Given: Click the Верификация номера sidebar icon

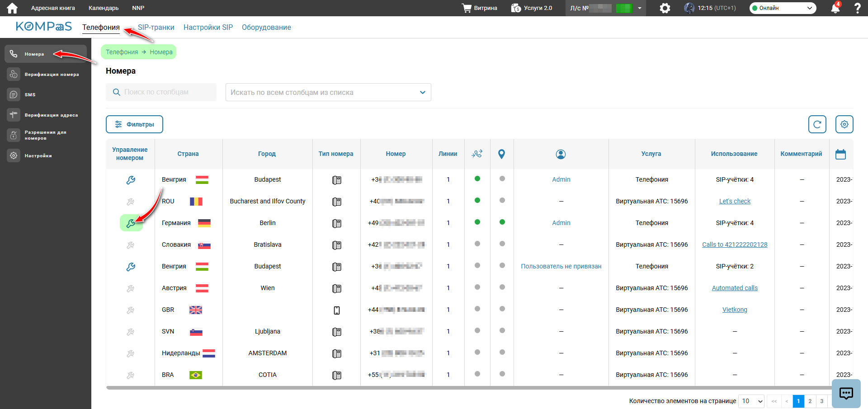Looking at the screenshot, I should pos(14,74).
